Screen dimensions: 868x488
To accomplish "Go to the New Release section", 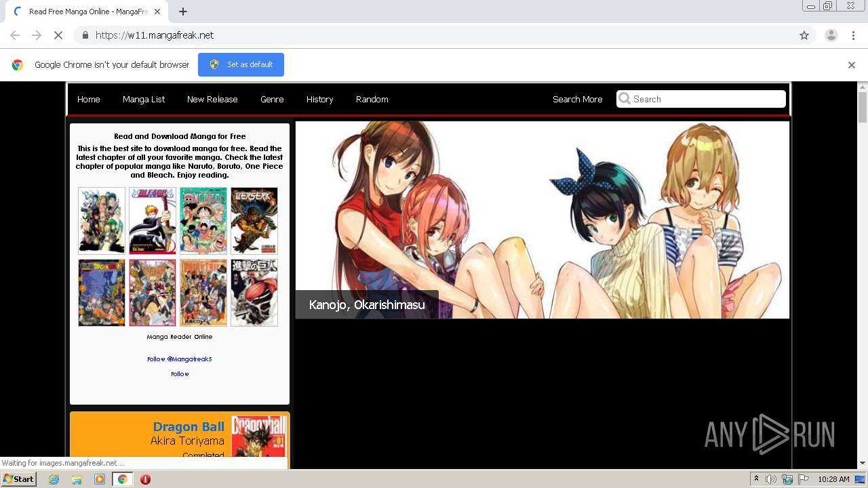I will tap(212, 99).
